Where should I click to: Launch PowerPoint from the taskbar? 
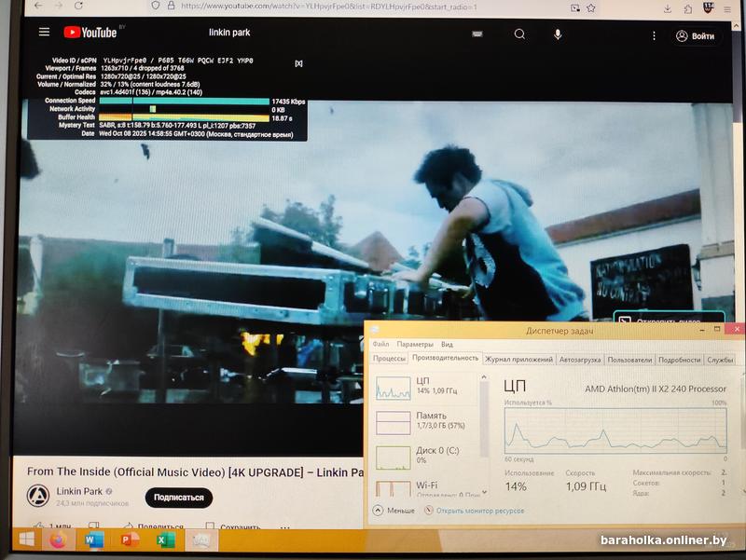(130, 540)
